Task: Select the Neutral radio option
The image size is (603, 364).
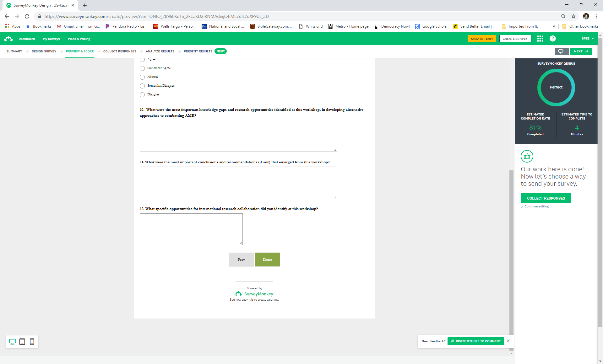Action: pyautogui.click(x=142, y=77)
